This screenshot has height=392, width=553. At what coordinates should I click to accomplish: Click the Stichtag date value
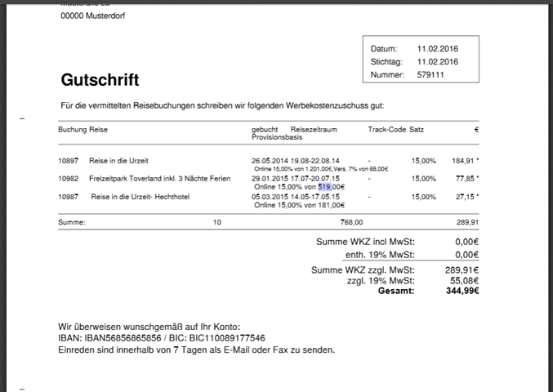click(438, 62)
